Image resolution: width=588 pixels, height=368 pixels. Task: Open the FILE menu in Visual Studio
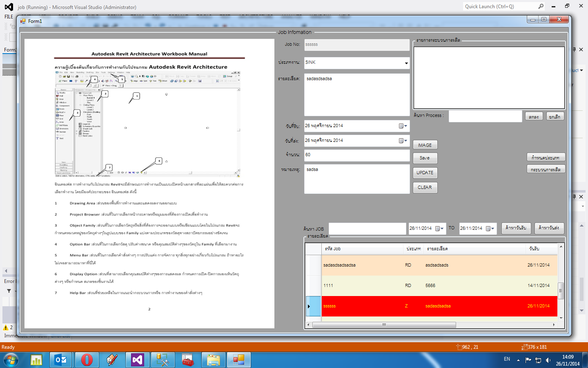pos(9,17)
